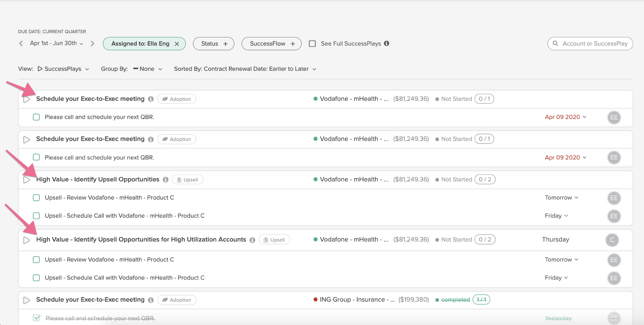The height and width of the screenshot is (325, 644).
Task: Check first Upsell - Review Vodafone Product C task
Action: click(x=36, y=198)
